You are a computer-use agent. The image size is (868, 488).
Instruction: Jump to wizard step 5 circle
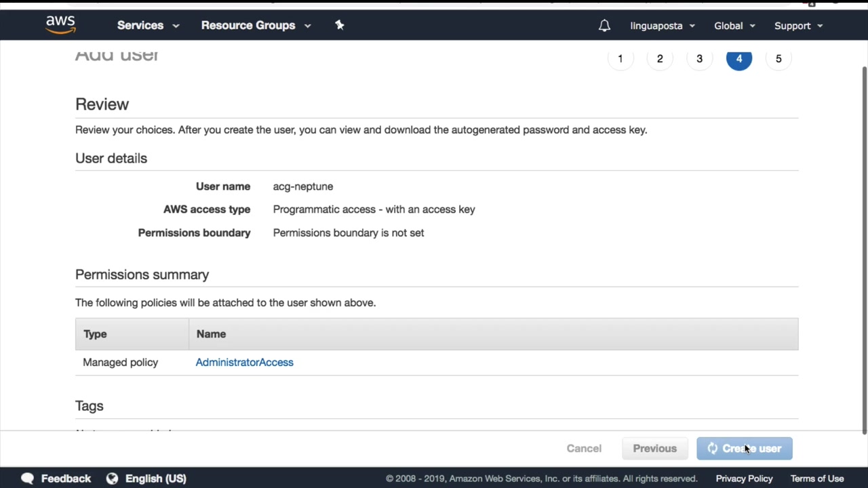[778, 59]
